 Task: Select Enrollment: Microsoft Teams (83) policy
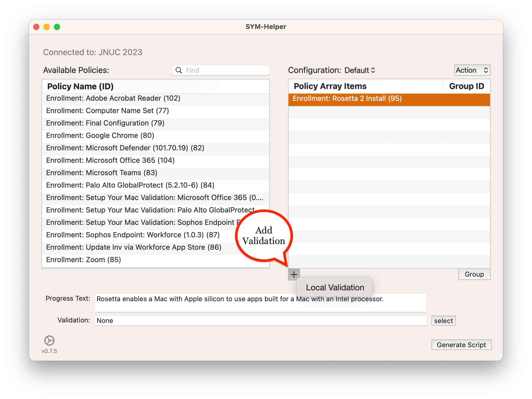pyautogui.click(x=102, y=173)
